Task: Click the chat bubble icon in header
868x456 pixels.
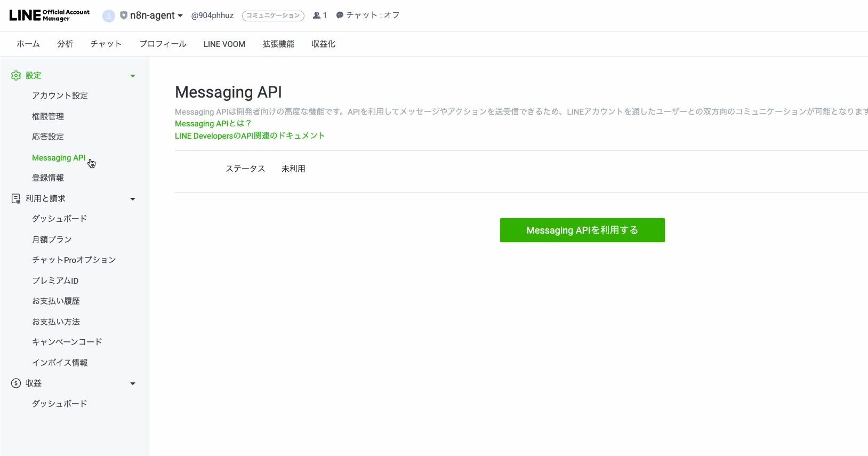Action: click(340, 15)
